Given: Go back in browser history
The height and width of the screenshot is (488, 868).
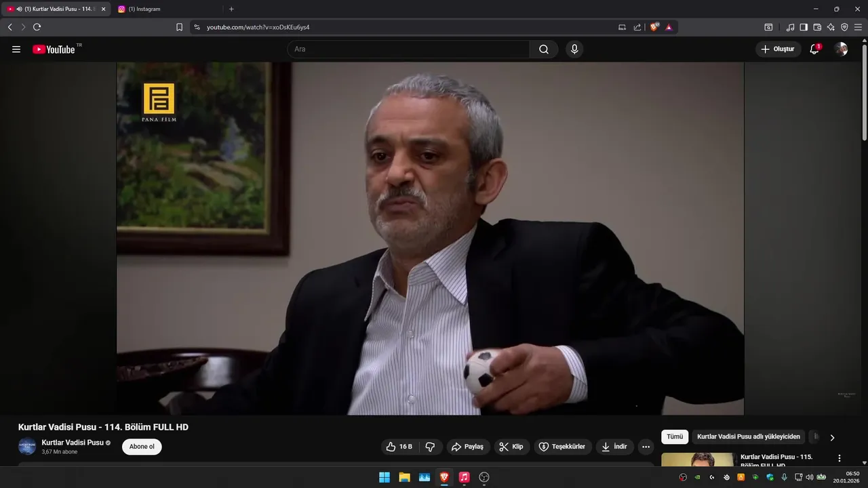Looking at the screenshot, I should tap(10, 27).
